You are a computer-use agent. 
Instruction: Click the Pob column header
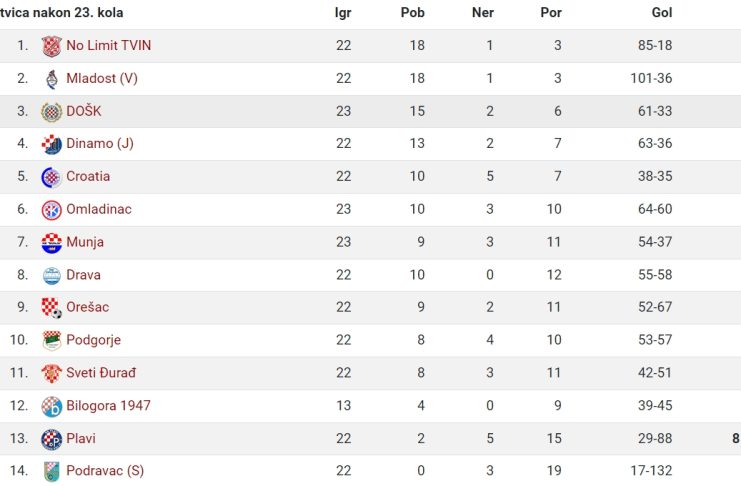[413, 12]
